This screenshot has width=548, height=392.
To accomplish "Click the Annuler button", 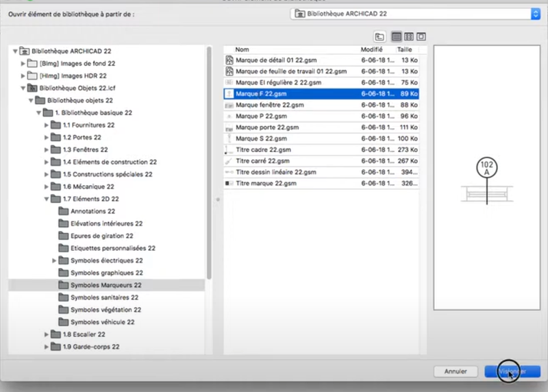I will [x=456, y=371].
